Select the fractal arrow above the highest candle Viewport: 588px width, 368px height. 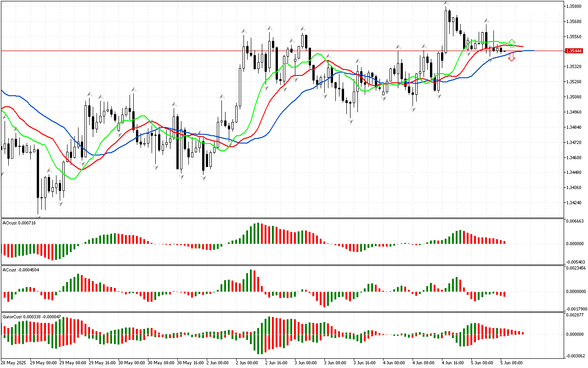click(x=446, y=3)
